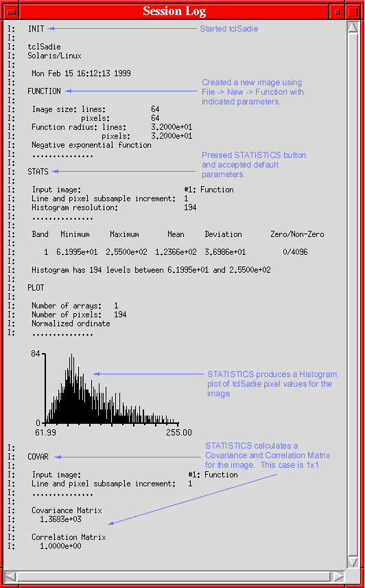365x588 pixels.
Task: Select the FUNCTION log entry
Action: [44, 91]
